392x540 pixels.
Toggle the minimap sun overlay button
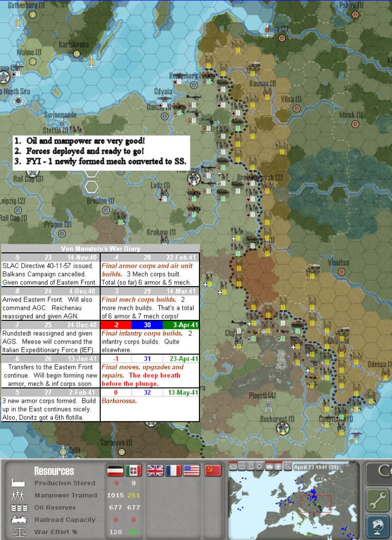[x=260, y=466]
